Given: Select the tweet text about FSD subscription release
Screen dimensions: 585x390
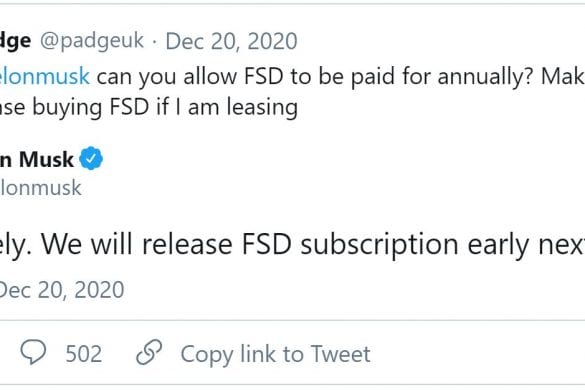Looking at the screenshot, I should (292, 245).
